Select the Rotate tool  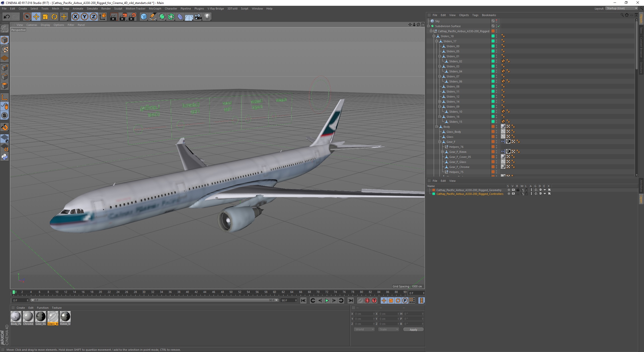54,17
